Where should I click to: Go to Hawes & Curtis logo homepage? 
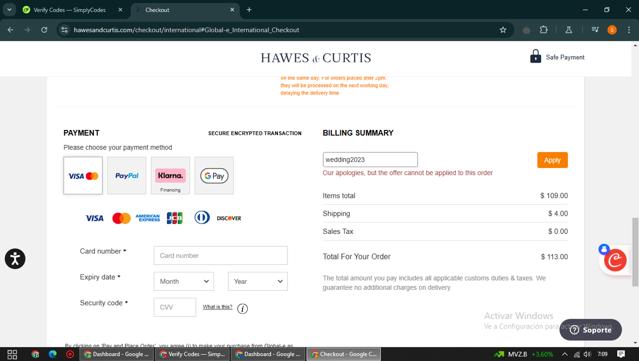(316, 58)
